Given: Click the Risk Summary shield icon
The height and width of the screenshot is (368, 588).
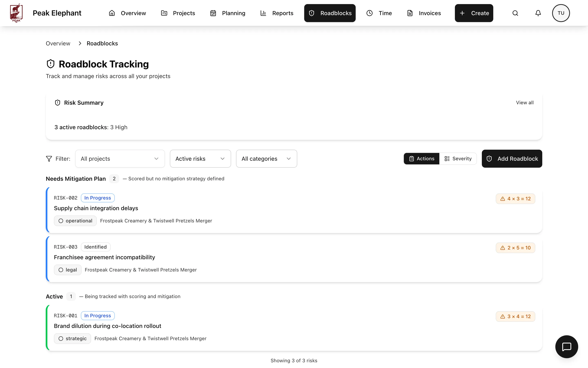Looking at the screenshot, I should 58,103.
